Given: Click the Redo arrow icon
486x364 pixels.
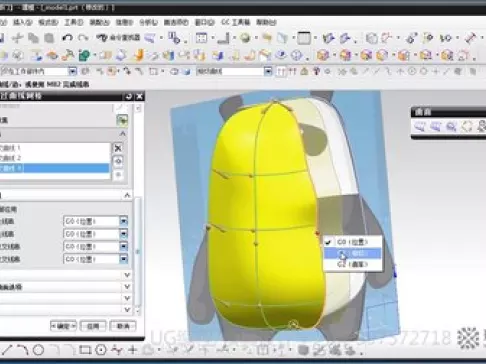Looking at the screenshot, I should tap(83, 38).
